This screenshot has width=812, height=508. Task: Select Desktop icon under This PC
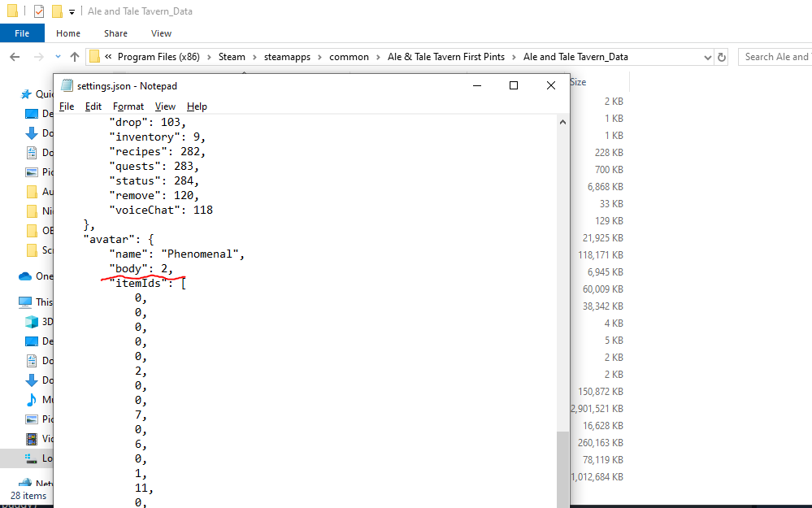32,341
